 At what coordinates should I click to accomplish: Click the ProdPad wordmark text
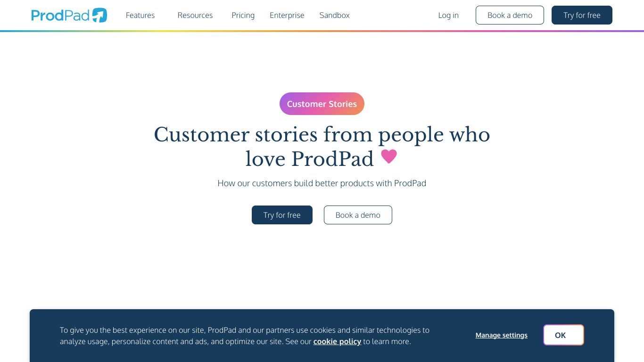point(60,15)
